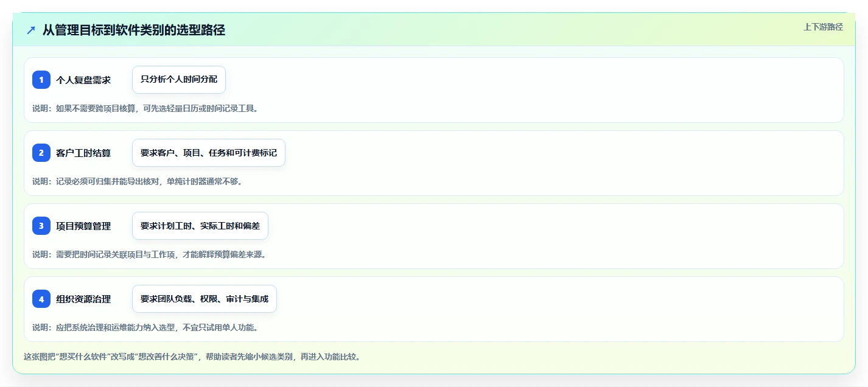Image resolution: width=868 pixels, height=387 pixels.
Task: Click the arrow icon beside the title
Action: pos(31,30)
